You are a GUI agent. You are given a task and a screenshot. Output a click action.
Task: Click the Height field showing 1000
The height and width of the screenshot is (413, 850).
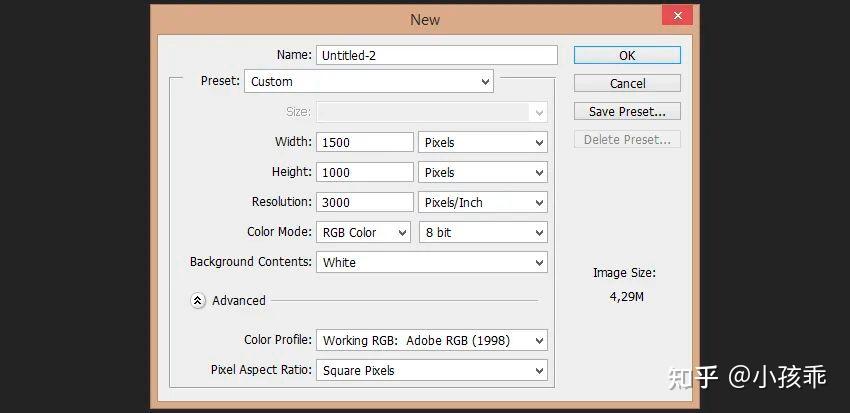coord(365,172)
